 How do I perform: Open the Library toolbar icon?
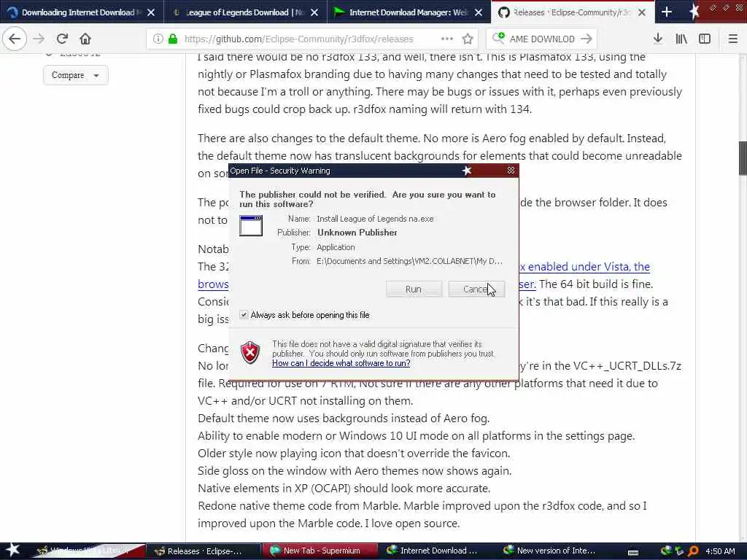coord(681,39)
